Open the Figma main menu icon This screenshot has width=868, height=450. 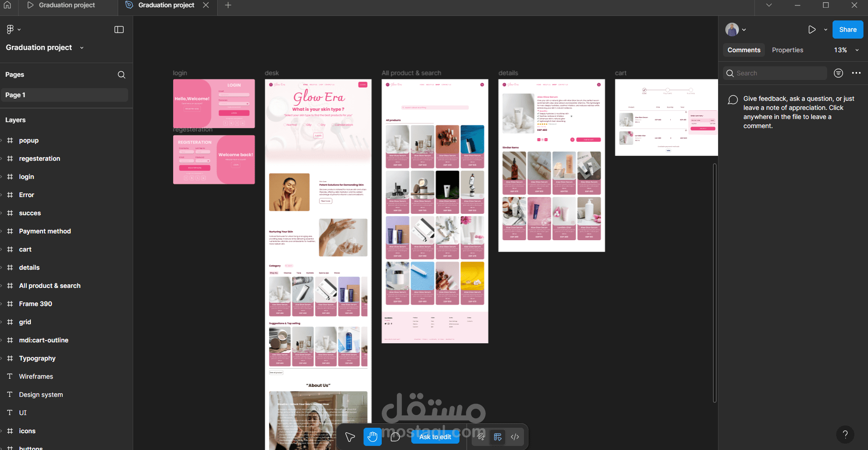coord(10,30)
